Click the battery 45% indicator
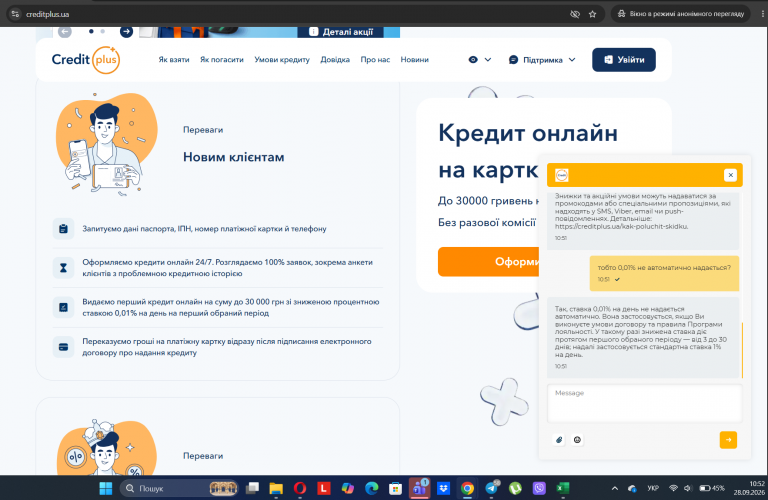This screenshot has width=768, height=500. 712,488
